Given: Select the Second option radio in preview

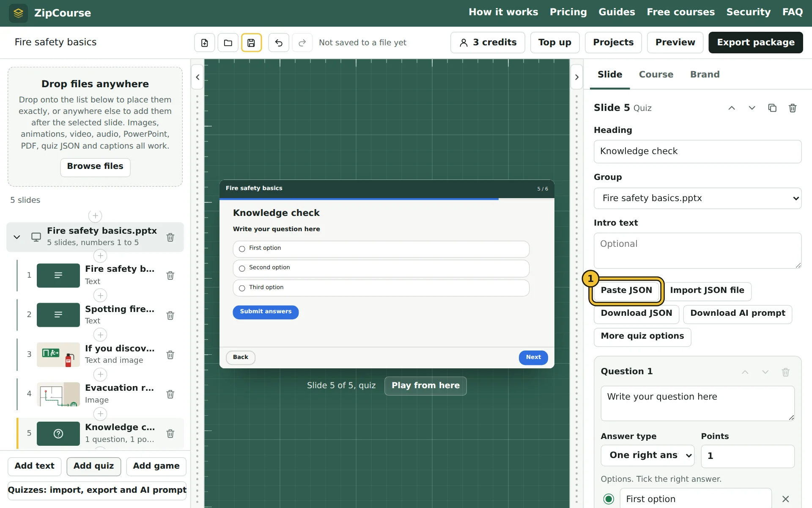Looking at the screenshot, I should click(242, 268).
